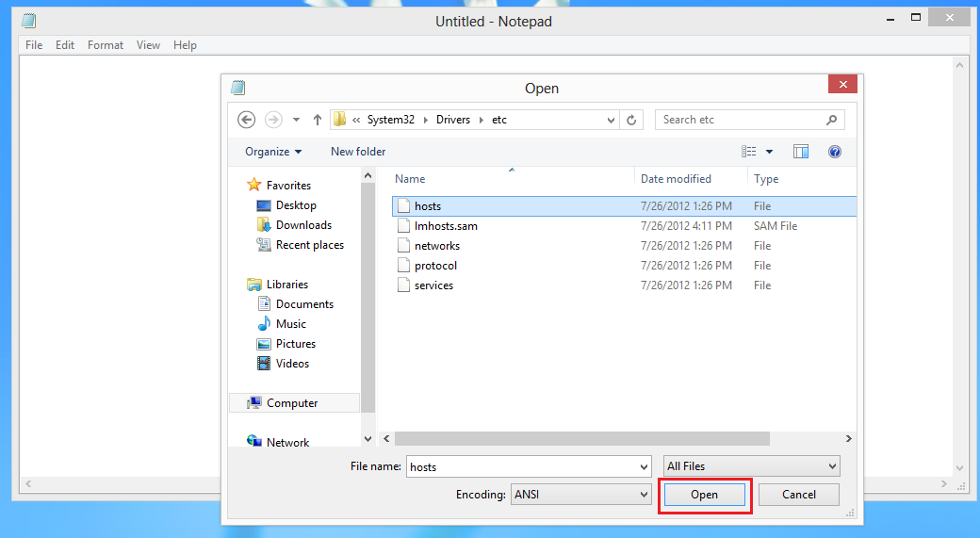
Task: Click the protocol file icon
Action: [403, 266]
